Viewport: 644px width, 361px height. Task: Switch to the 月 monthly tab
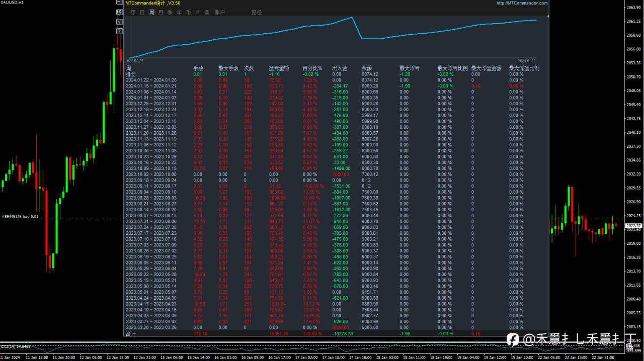(x=160, y=12)
